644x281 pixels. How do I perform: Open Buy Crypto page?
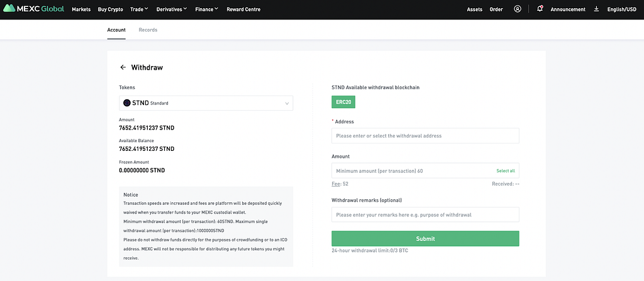pos(110,9)
